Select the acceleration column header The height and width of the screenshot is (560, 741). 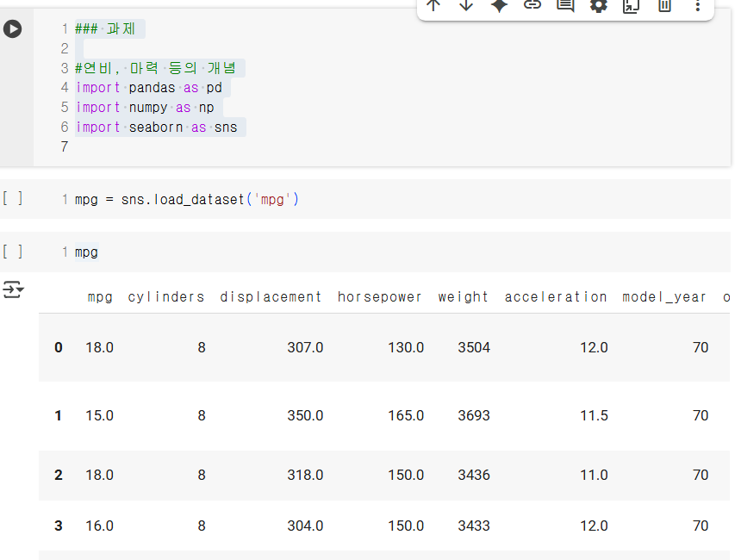pos(556,296)
